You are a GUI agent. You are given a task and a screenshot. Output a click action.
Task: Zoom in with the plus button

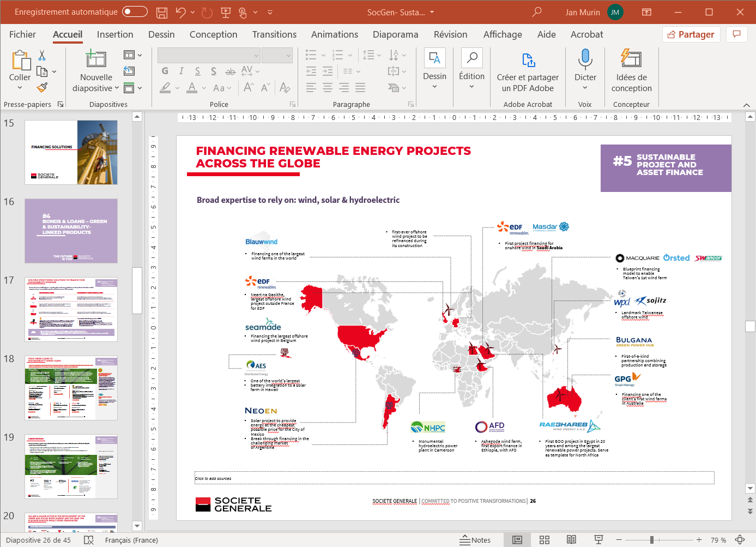699,540
